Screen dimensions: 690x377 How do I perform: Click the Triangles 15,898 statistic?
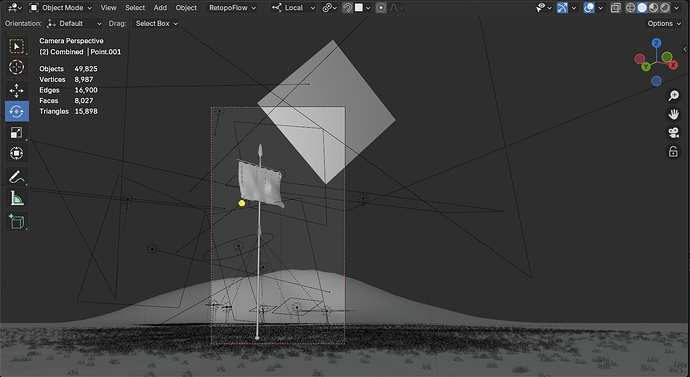68,111
